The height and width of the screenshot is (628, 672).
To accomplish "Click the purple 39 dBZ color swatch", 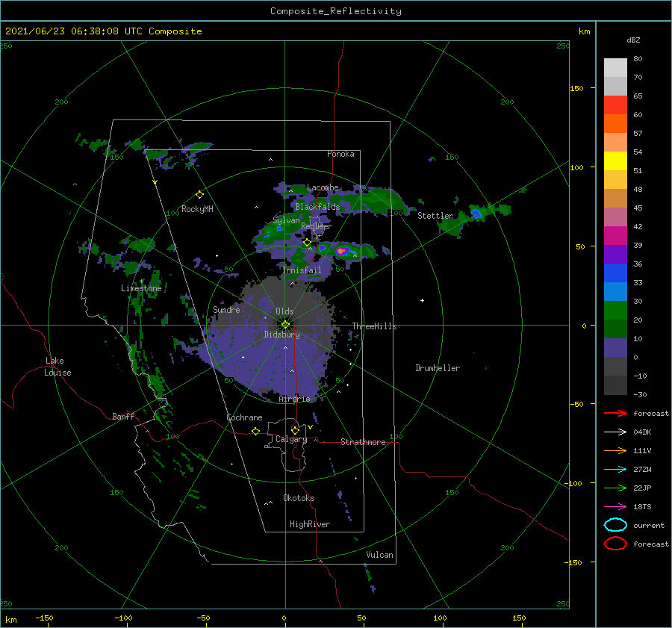I will coord(615,254).
